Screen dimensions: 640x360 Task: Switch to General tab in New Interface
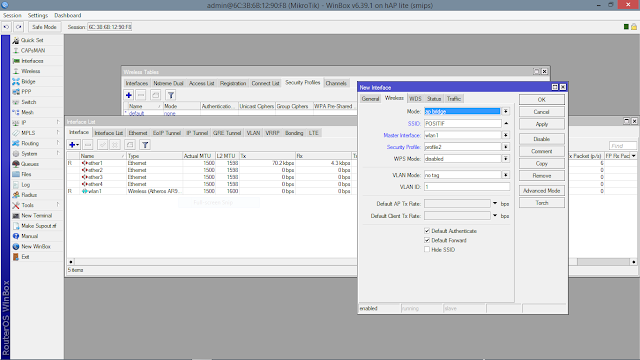click(370, 99)
